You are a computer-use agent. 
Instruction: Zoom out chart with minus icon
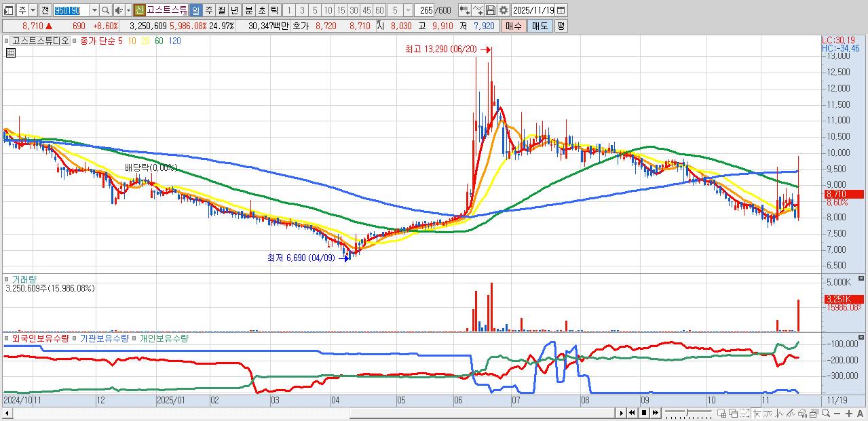(837, 414)
